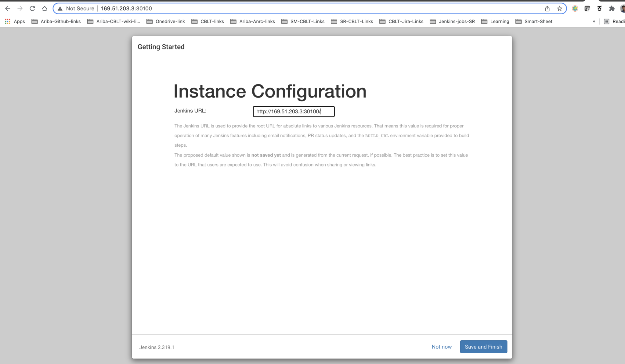Viewport: 625px width, 364px height.
Task: Open the share menu in the toolbar
Action: coord(547,8)
